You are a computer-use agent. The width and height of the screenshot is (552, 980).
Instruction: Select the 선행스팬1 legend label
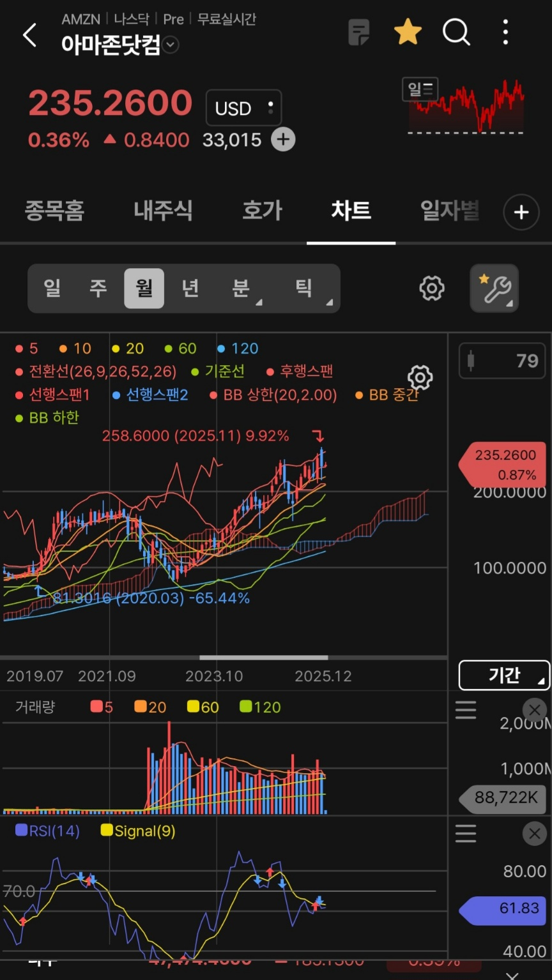pyautogui.click(x=52, y=395)
